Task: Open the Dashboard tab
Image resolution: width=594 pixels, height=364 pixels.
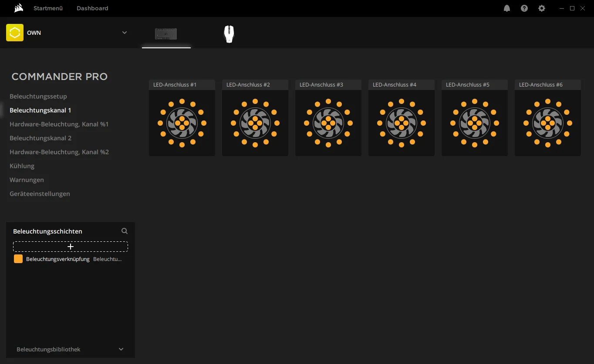Action: (x=92, y=8)
